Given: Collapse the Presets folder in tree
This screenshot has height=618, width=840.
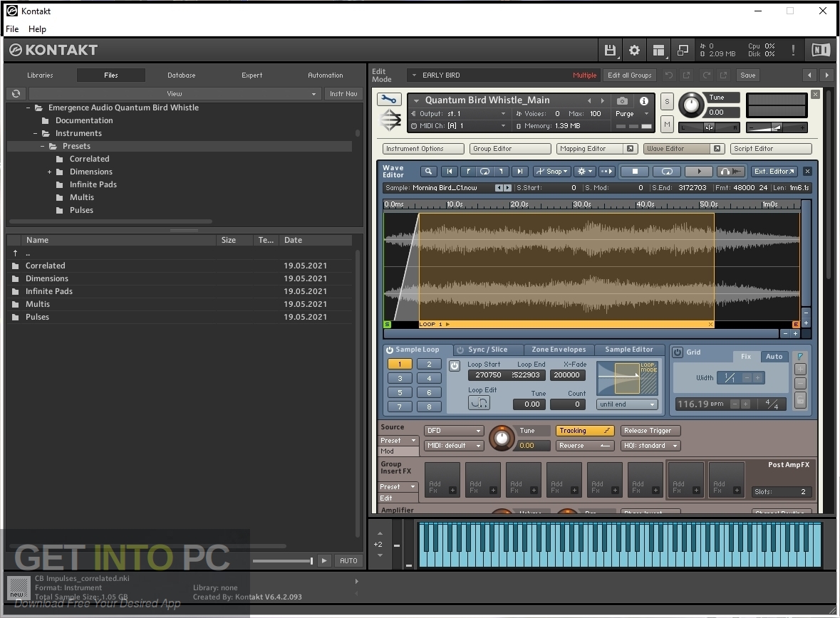Looking at the screenshot, I should 42,146.
